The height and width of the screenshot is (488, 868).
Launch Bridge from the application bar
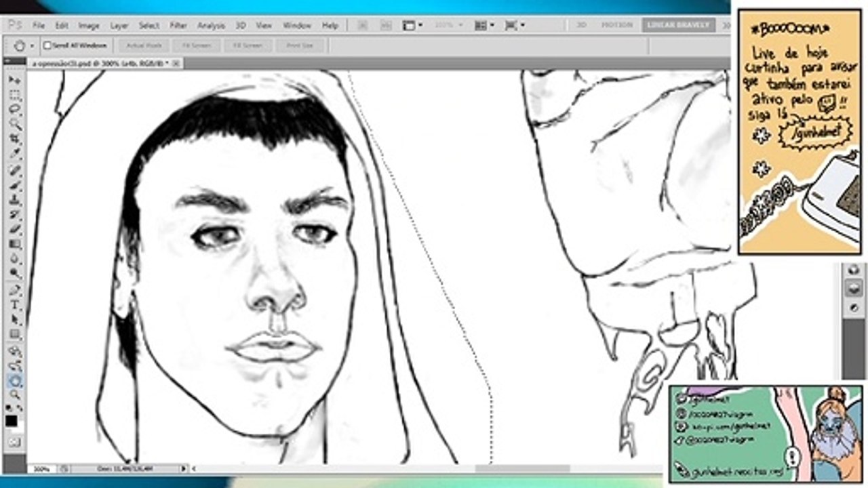pyautogui.click(x=363, y=25)
